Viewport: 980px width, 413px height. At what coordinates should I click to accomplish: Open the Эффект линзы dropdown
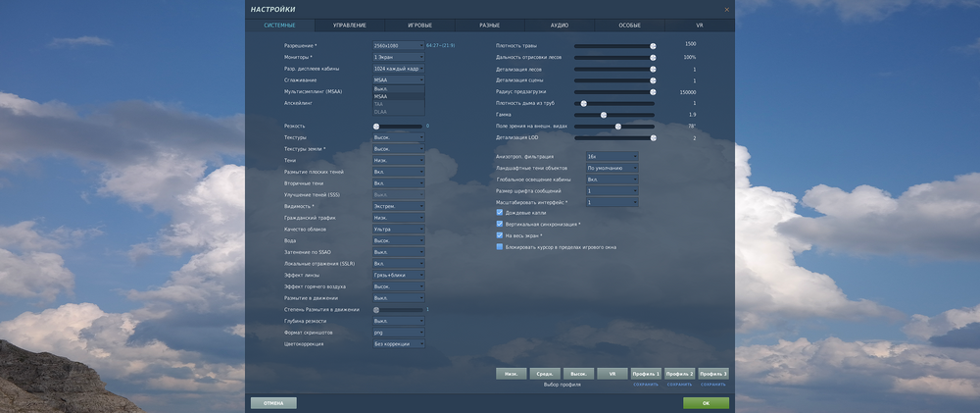(399, 275)
